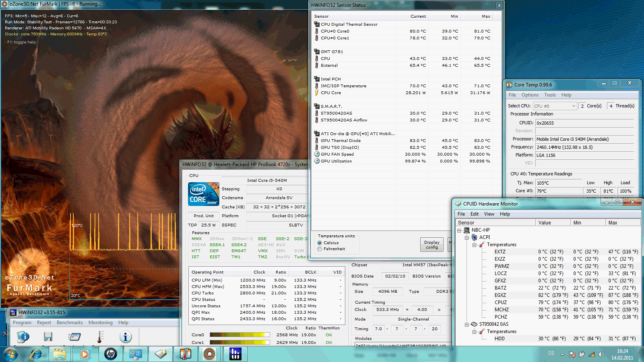Image resolution: width=644 pixels, height=362 pixels.
Task: Open the Monitoring menu in HWiNFO32
Action: coord(101,323)
